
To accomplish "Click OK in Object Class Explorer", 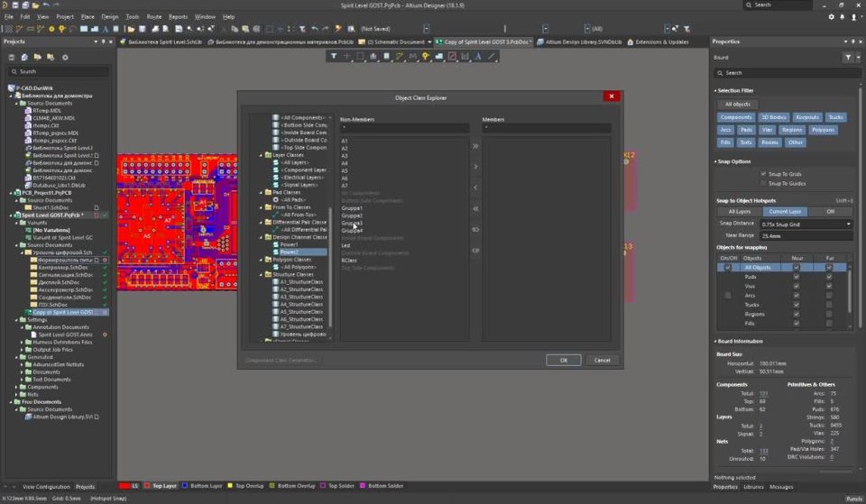I will click(563, 360).
